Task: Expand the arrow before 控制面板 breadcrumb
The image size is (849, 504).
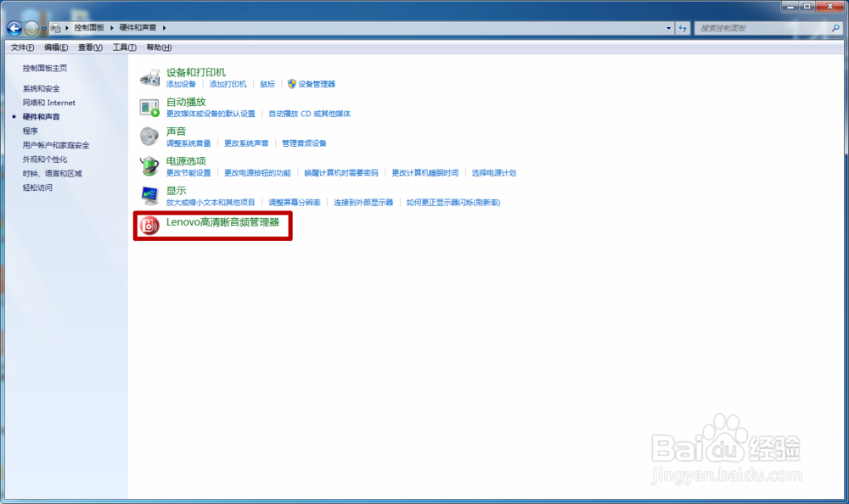Action: 67,28
